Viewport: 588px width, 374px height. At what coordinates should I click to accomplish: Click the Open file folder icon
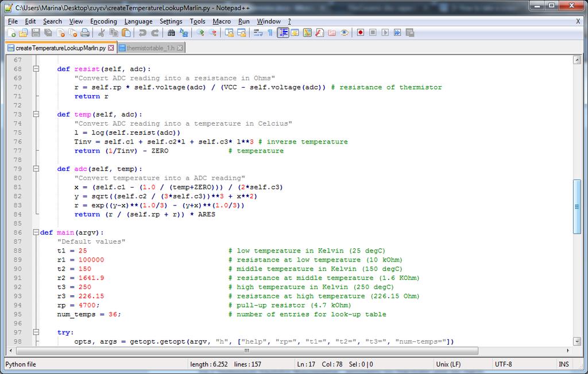(x=23, y=33)
